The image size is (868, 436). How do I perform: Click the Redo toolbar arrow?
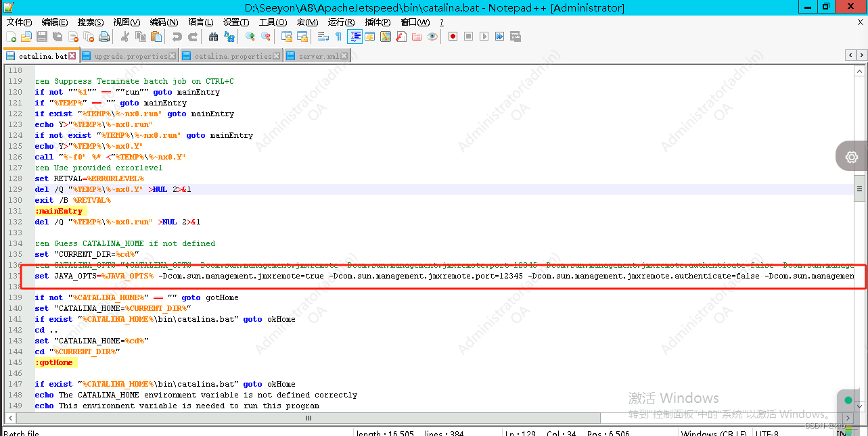pyautogui.click(x=193, y=37)
